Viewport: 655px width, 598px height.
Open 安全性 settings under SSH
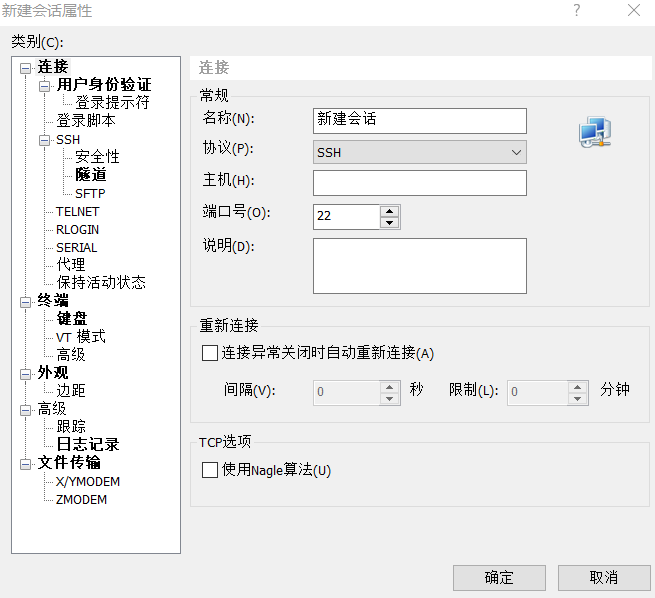point(97,157)
